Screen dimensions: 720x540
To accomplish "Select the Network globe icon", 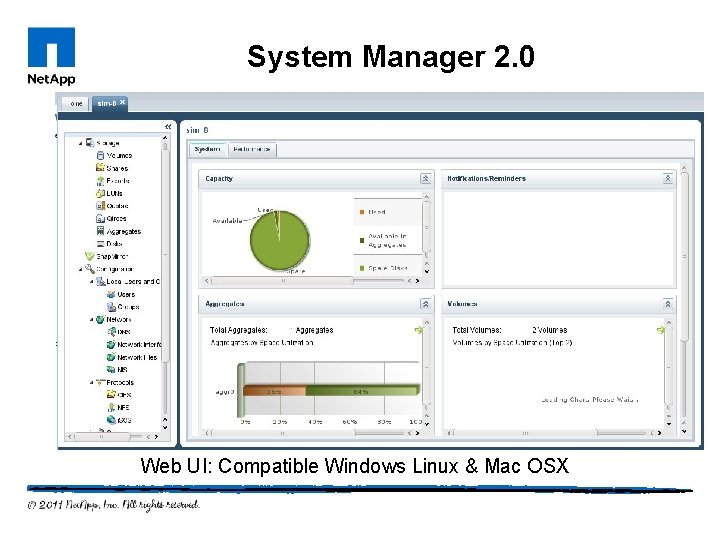I will [x=101, y=319].
